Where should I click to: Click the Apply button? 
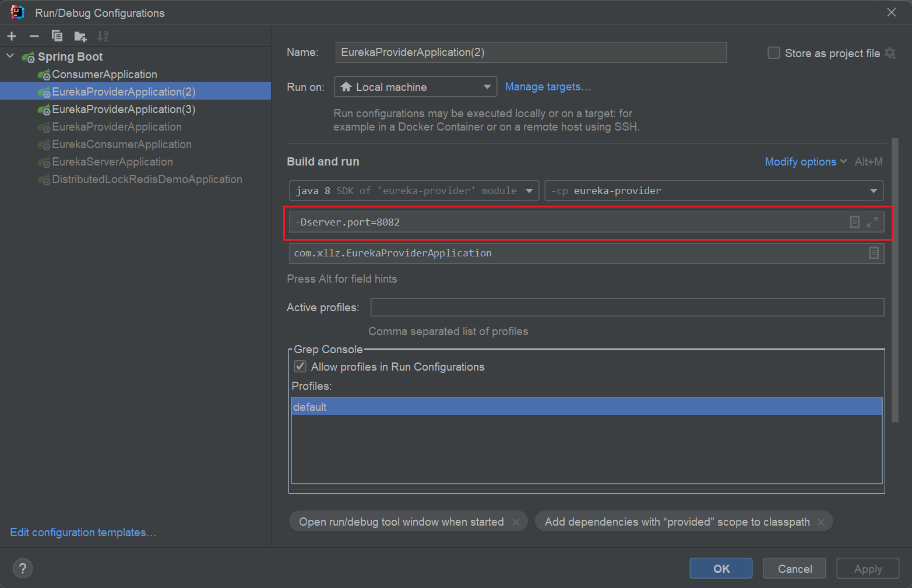[868, 569]
